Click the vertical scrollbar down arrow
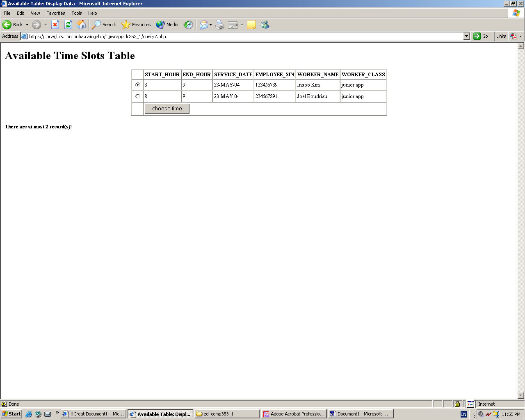This screenshot has height=420, width=525. (x=521, y=395)
